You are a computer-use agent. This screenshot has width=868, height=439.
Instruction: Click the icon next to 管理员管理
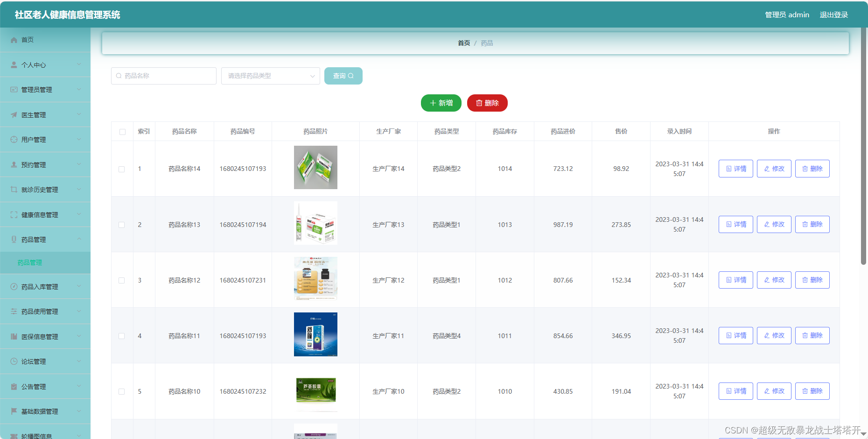tap(14, 90)
